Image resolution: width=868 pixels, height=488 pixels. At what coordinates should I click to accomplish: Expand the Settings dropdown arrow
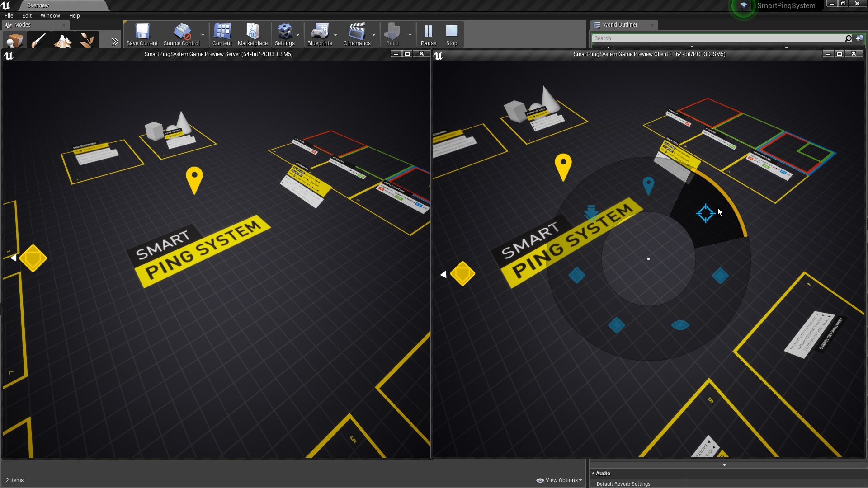pos(298,35)
